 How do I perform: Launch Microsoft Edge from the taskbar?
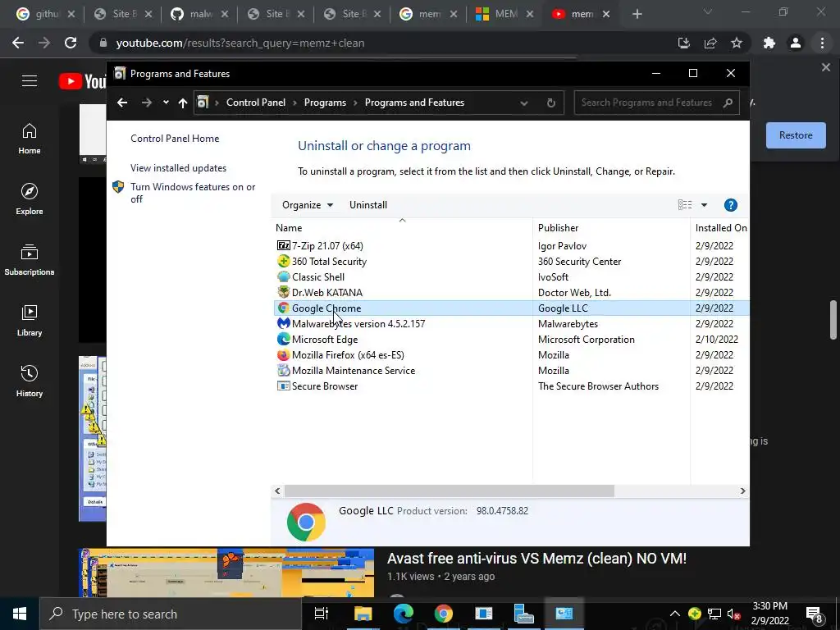(x=404, y=614)
